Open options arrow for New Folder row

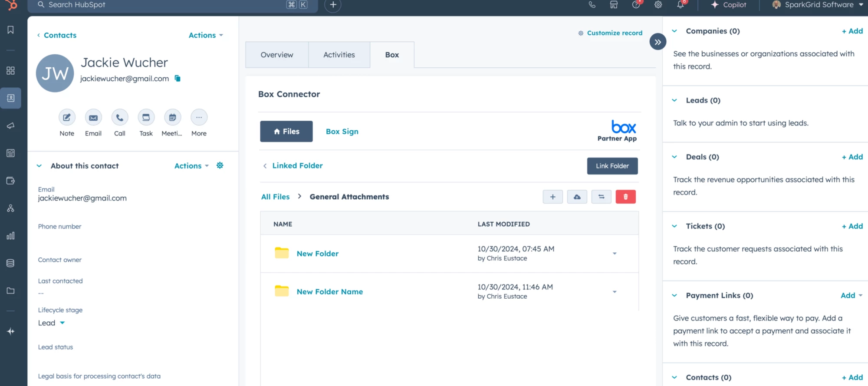[x=615, y=254]
